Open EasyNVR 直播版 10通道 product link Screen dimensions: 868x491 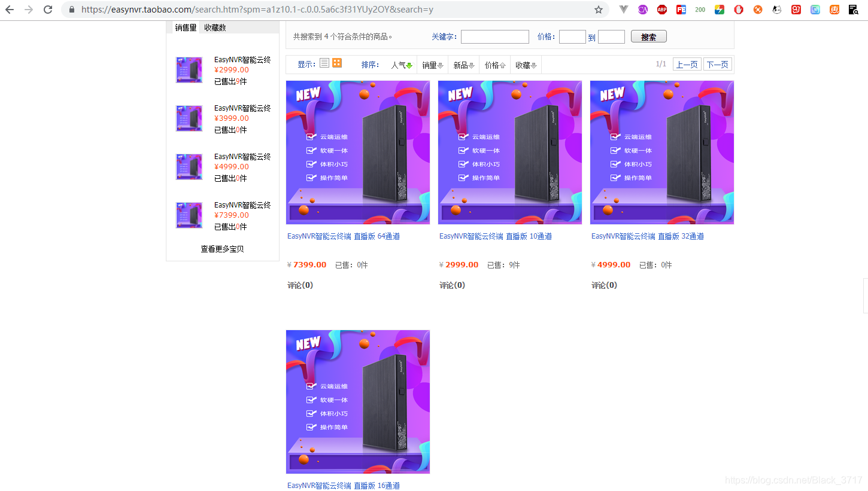click(496, 236)
